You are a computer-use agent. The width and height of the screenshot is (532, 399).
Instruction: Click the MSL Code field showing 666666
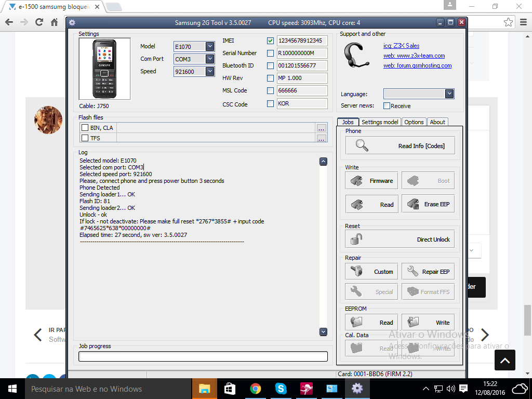(x=302, y=90)
